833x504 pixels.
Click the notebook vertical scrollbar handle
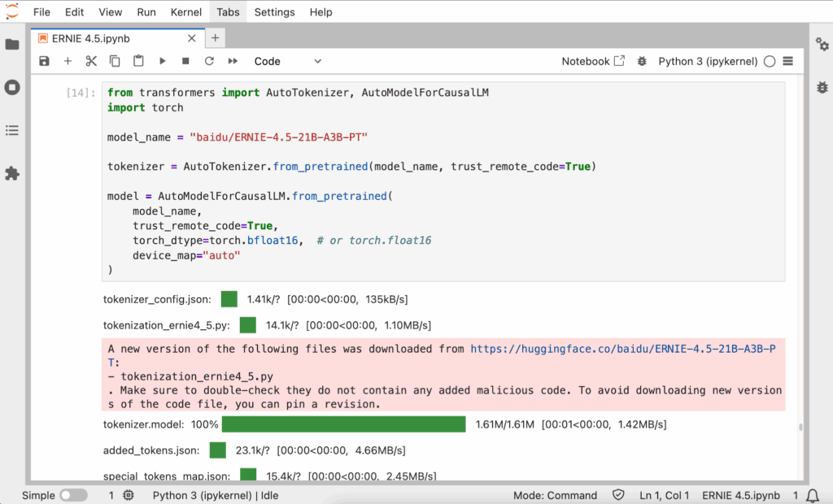800,427
